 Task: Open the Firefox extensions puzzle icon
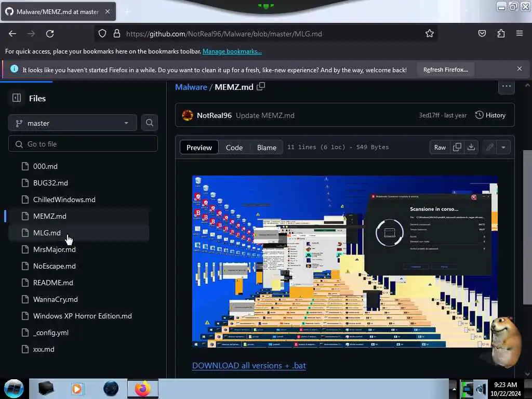tap(501, 34)
